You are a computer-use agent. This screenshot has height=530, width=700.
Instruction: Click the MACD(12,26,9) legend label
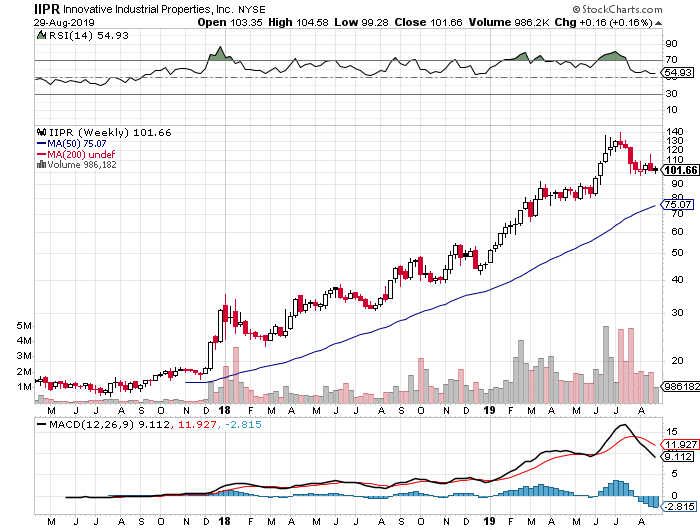[x=91, y=424]
